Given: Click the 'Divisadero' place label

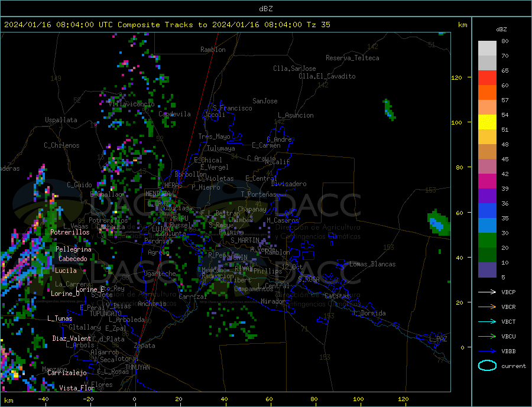Looking at the screenshot, I should [x=288, y=184].
